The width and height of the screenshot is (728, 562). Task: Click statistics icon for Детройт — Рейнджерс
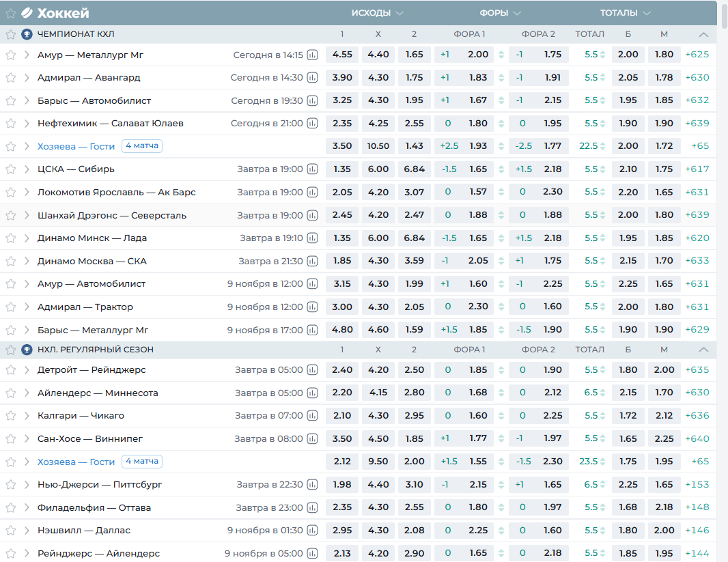[313, 370]
